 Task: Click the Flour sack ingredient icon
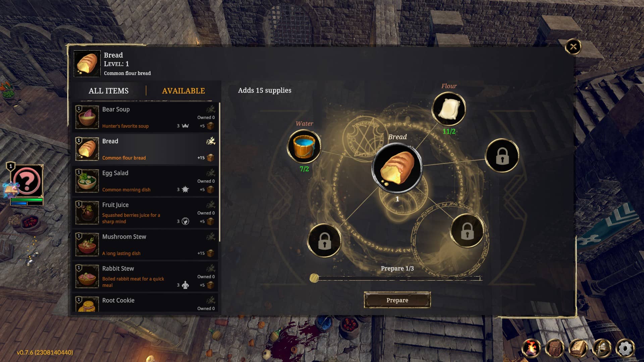click(x=448, y=109)
